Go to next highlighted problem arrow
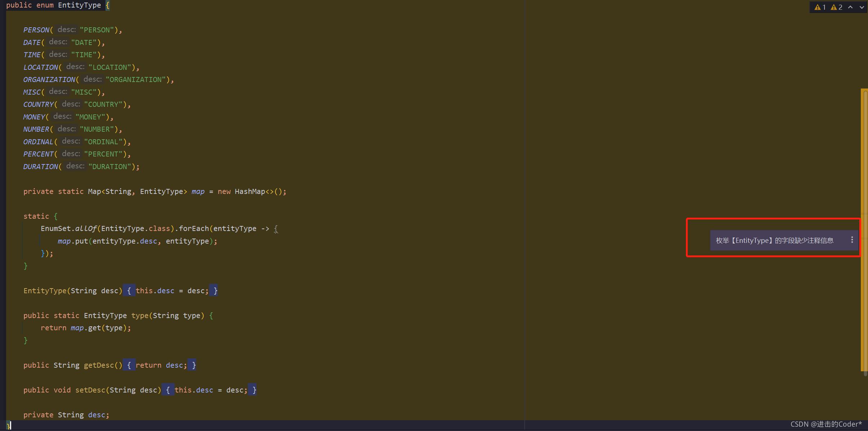 coord(862,7)
